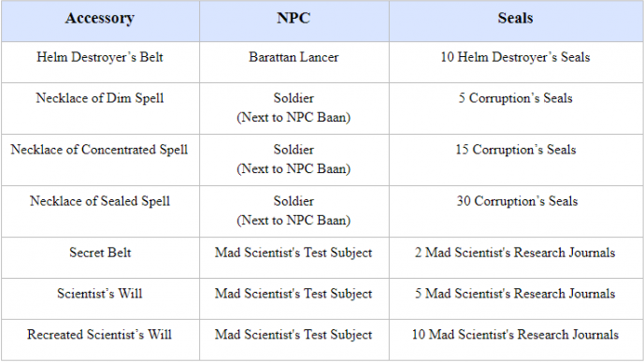Click Necklace of Concentrated Spell
Screen dimensions: 644x362
coord(99,150)
